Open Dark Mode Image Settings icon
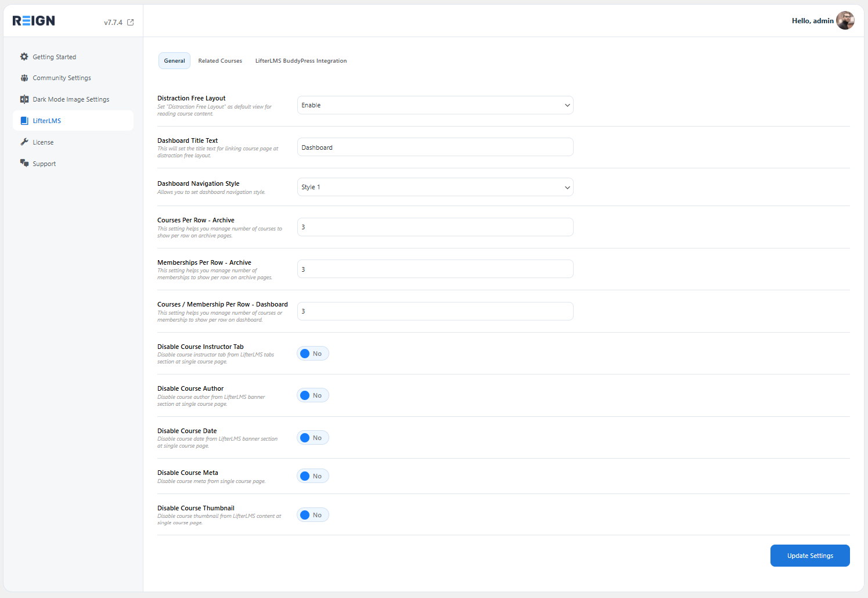This screenshot has height=598, width=868. [24, 99]
